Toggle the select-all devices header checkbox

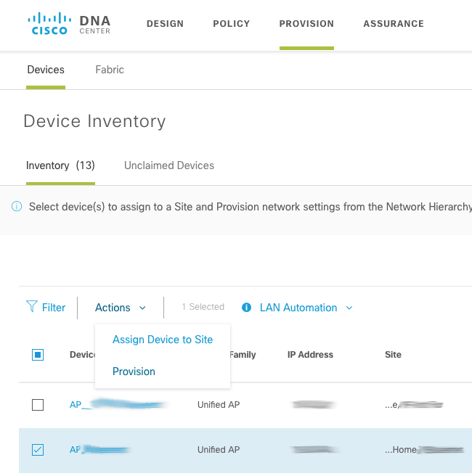pos(38,355)
